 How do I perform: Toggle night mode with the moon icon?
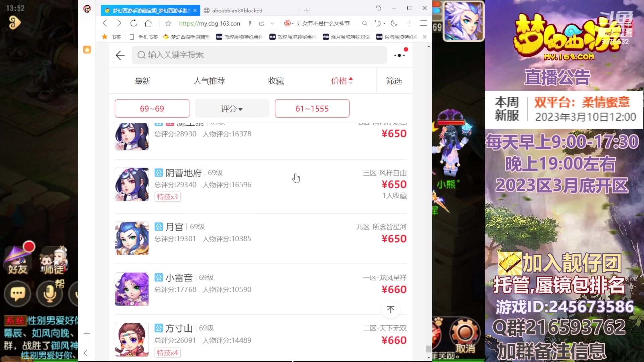(394, 23)
